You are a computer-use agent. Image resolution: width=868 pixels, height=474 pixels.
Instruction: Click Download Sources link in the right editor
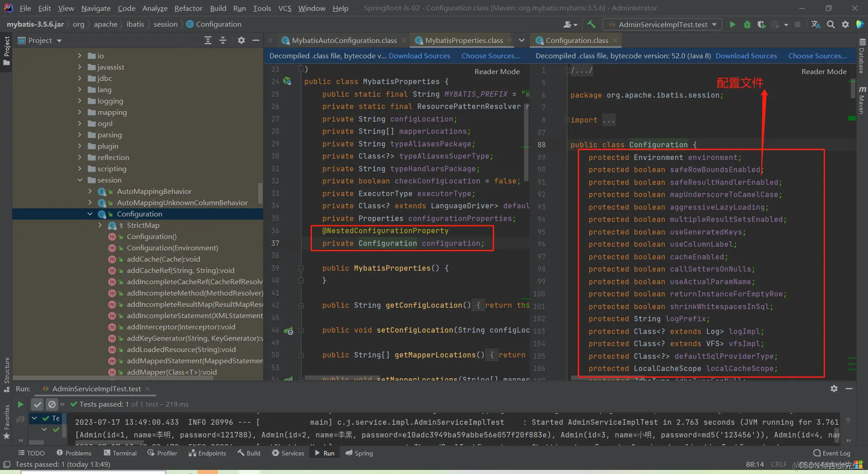746,56
